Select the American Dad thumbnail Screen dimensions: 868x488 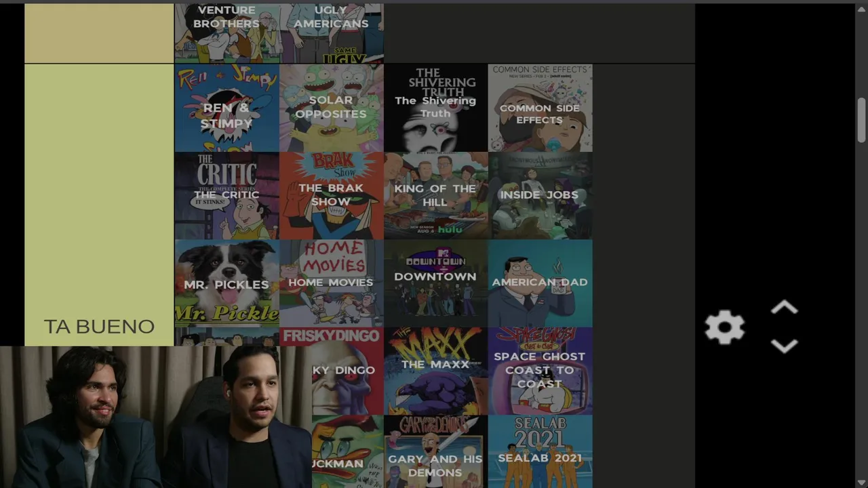540,283
